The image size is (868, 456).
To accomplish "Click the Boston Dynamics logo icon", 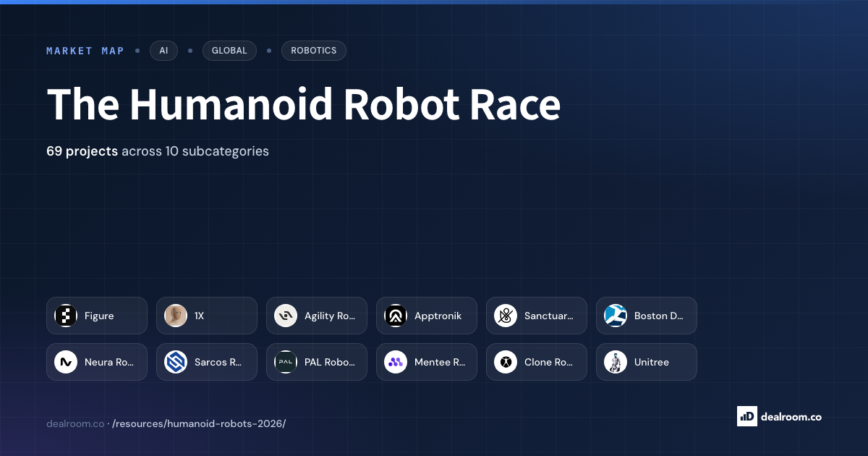I will (616, 316).
